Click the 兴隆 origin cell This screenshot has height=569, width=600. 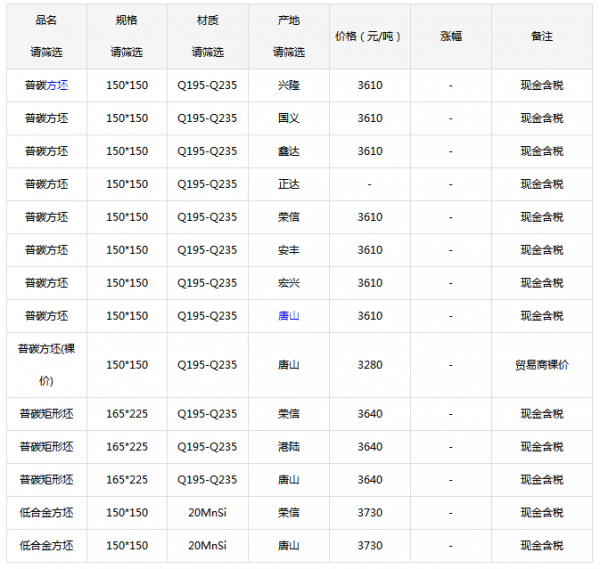(289, 85)
